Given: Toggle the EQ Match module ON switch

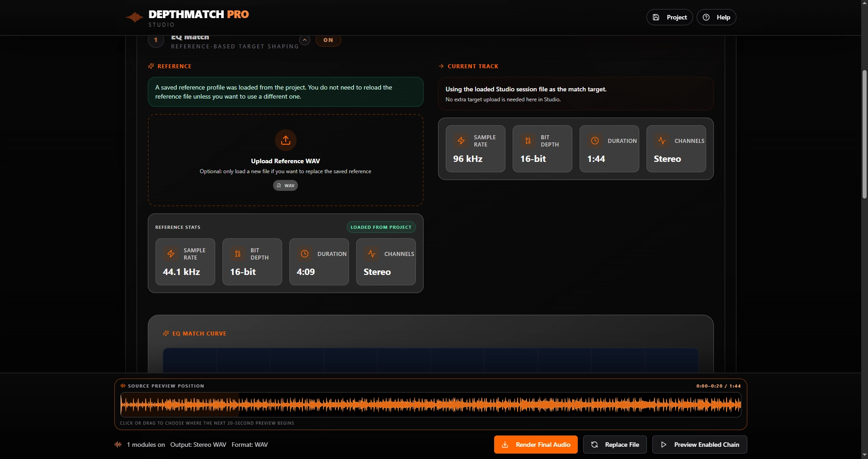Looking at the screenshot, I should [328, 40].
